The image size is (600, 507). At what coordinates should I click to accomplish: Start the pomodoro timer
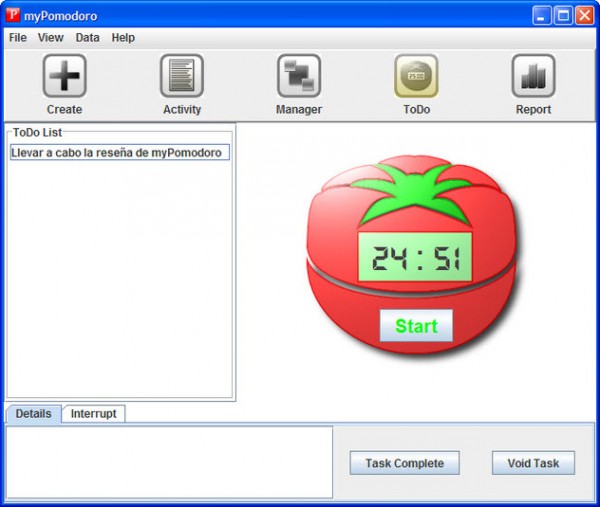click(416, 326)
